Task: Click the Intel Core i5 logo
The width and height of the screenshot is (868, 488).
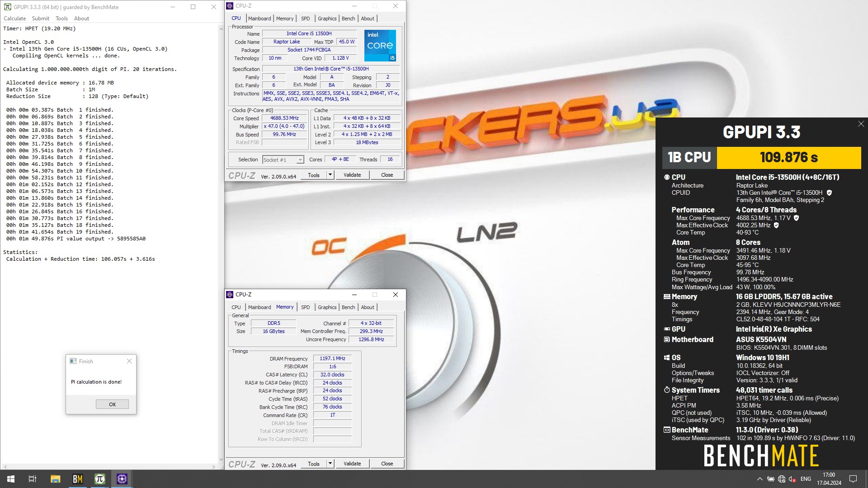Action: pos(380,45)
